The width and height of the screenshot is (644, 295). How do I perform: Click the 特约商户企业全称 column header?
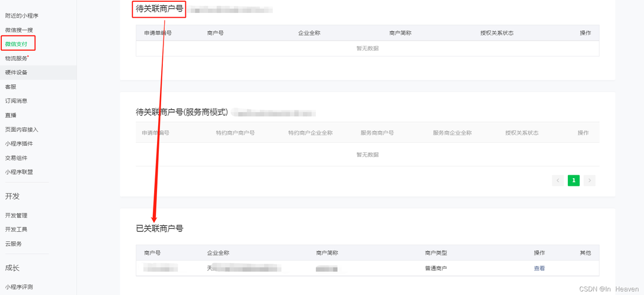(x=310, y=133)
